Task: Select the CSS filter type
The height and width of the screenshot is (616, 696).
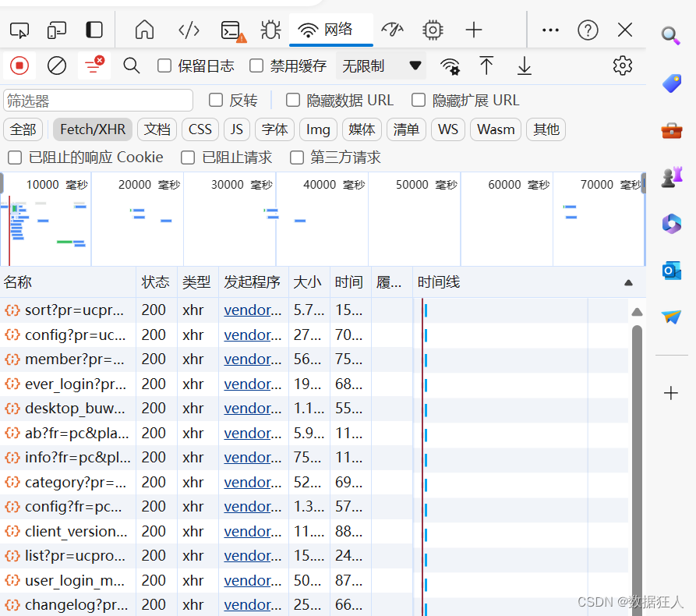Action: [200, 129]
